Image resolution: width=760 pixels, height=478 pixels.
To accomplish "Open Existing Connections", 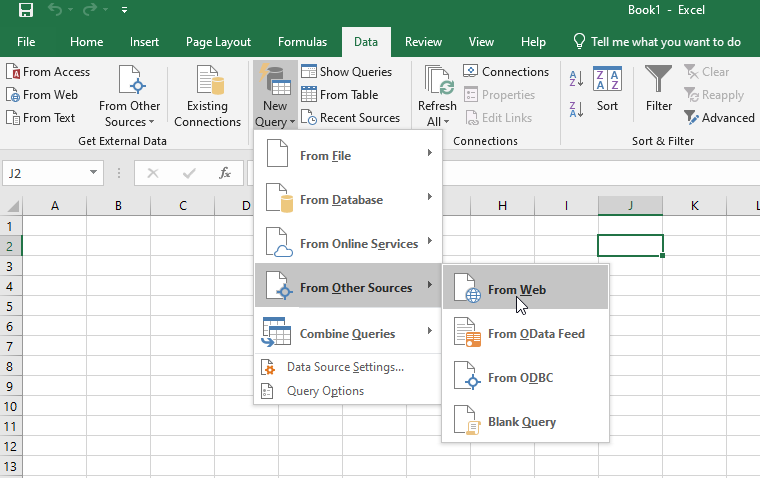I will point(207,96).
